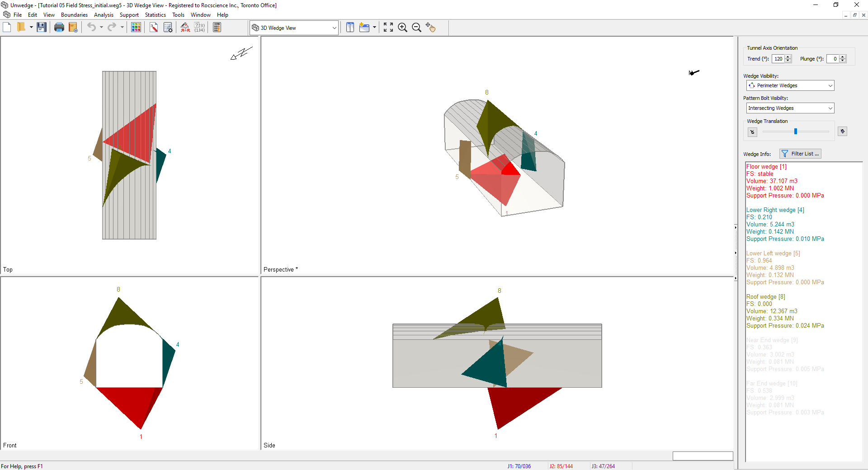Increase the Trend value with up stepper

click(788, 57)
